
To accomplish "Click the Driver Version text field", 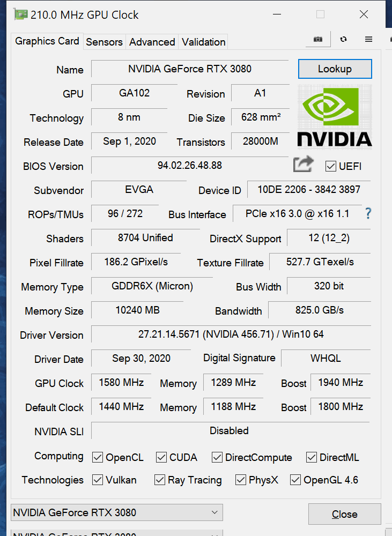I will 231,334.
